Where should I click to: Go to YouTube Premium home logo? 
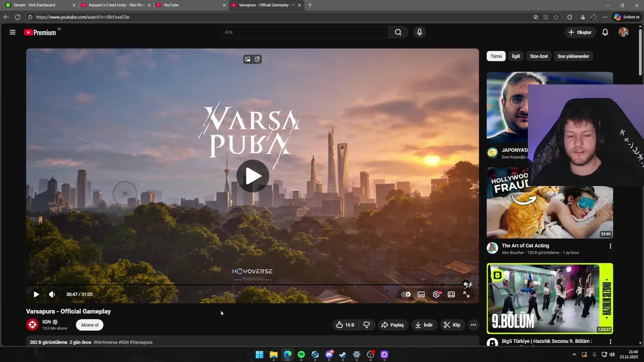click(x=40, y=32)
